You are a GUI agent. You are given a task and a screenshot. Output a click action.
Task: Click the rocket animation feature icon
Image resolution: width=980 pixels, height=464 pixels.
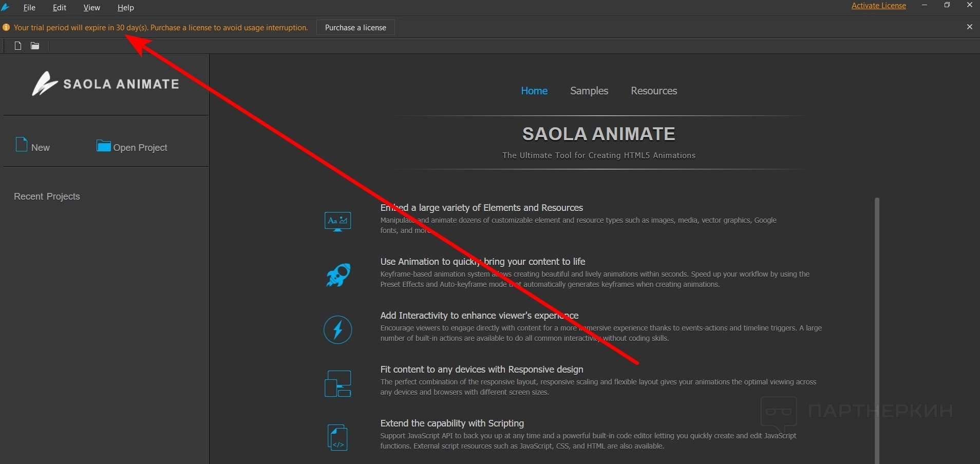click(338, 275)
